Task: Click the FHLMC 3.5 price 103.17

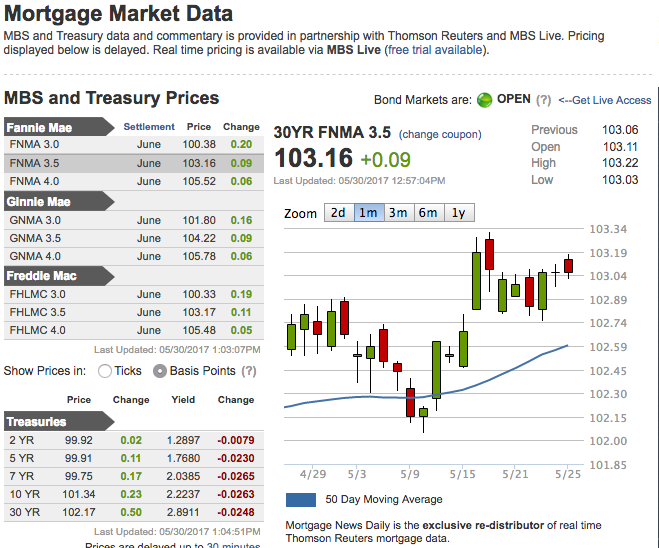Action: (199, 312)
